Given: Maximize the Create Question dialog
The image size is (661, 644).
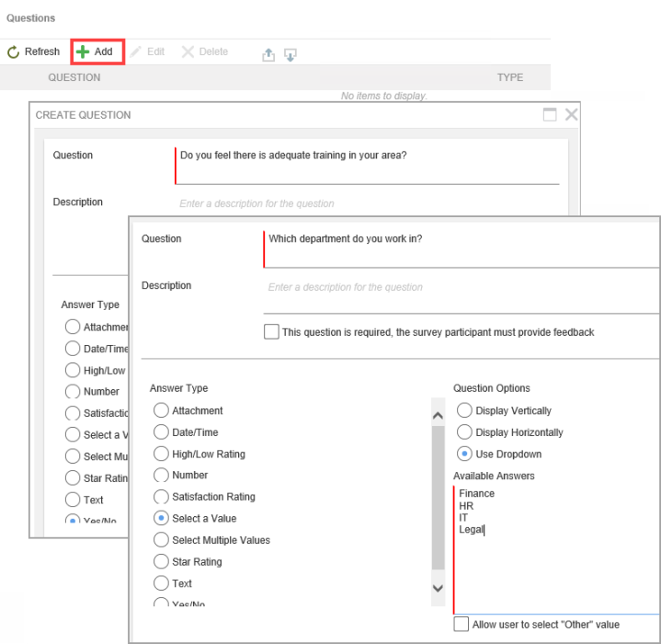Looking at the screenshot, I should (550, 115).
